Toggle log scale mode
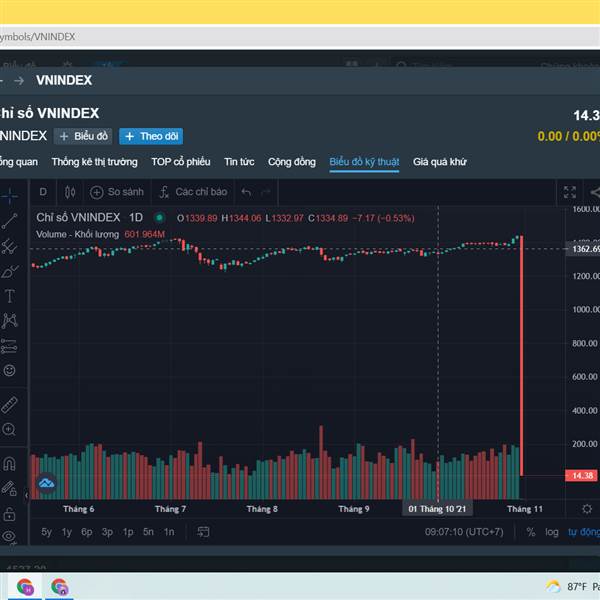The image size is (600, 600). click(552, 532)
